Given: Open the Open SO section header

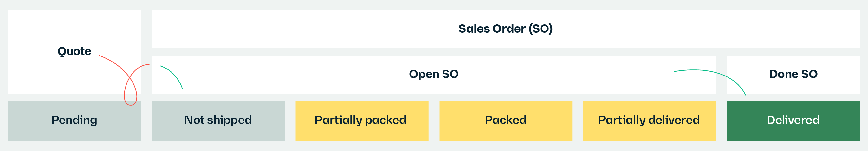Looking at the screenshot, I should coord(434,75).
